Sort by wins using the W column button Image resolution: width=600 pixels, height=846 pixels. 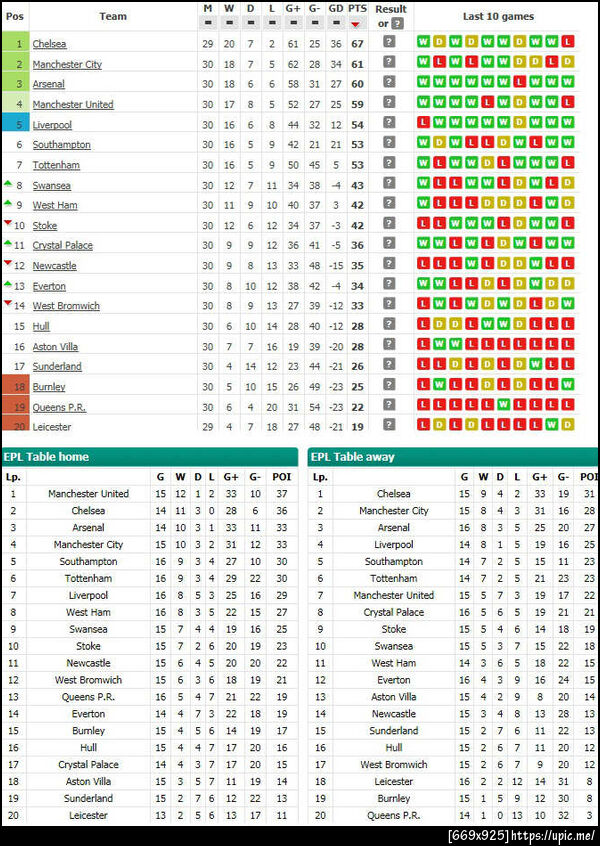229,24
